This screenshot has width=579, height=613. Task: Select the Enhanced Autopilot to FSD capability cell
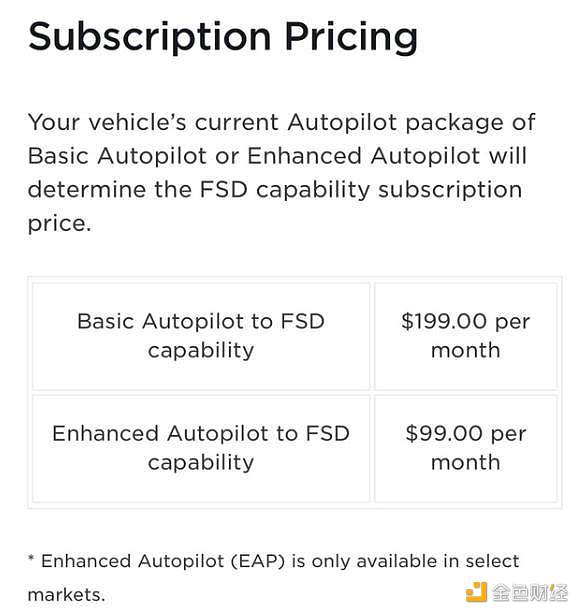click(201, 448)
